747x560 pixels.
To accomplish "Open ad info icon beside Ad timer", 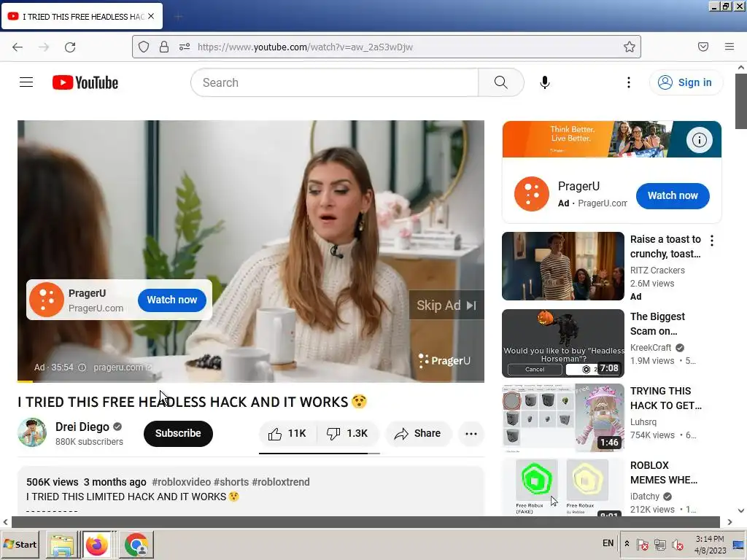I will click(82, 367).
